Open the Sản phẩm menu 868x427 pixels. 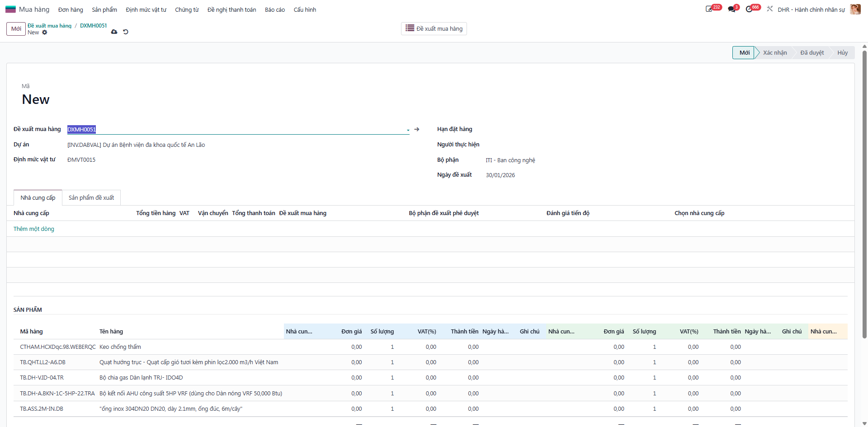(104, 9)
